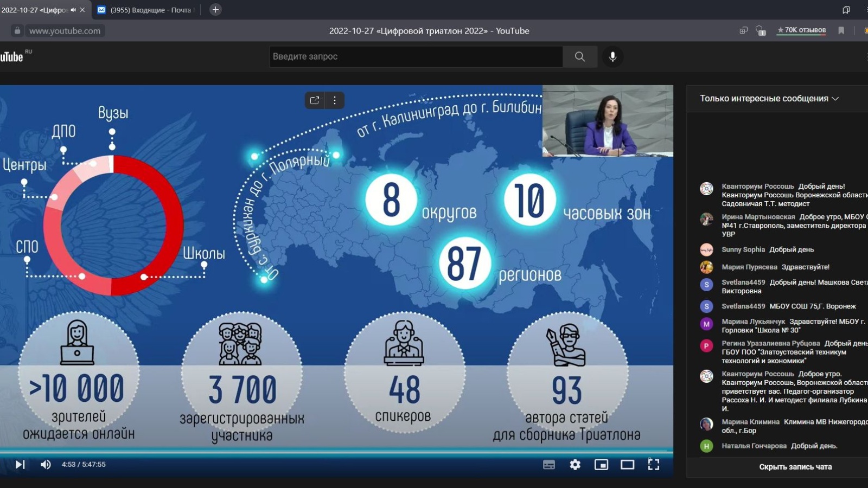
Task: Toggle subtitles in the video player
Action: [x=549, y=465]
